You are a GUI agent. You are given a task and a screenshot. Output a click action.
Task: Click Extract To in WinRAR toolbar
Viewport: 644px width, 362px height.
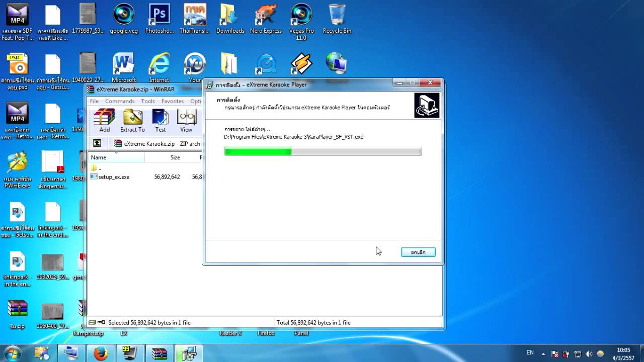[132, 121]
